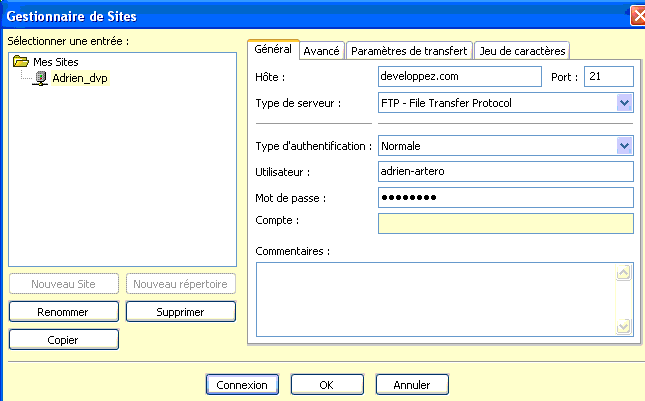The height and width of the screenshot is (401, 645).
Task: Focus the Port number field
Action: point(608,76)
